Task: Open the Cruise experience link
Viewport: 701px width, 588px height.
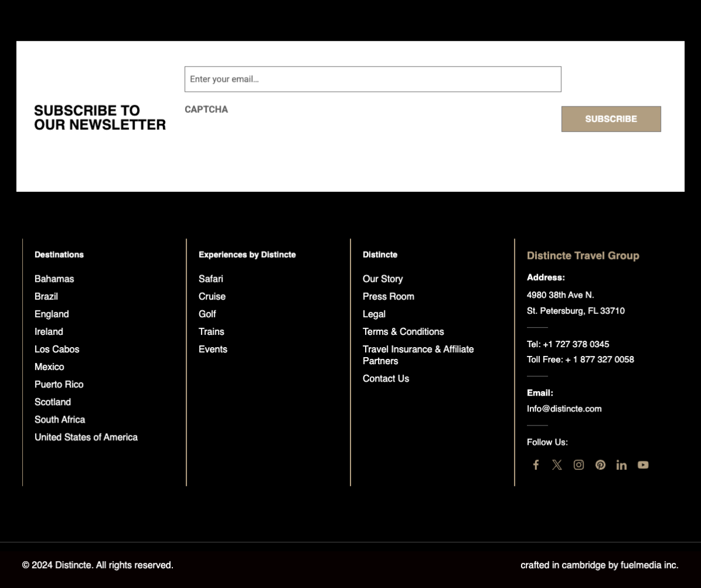Action: 212,296
